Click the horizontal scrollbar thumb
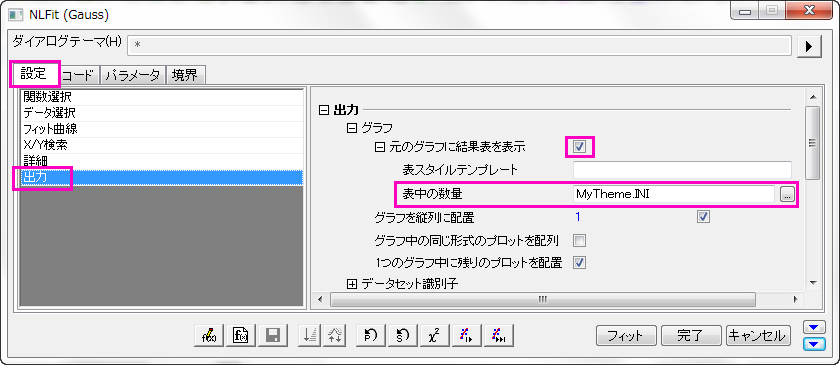 (542, 299)
